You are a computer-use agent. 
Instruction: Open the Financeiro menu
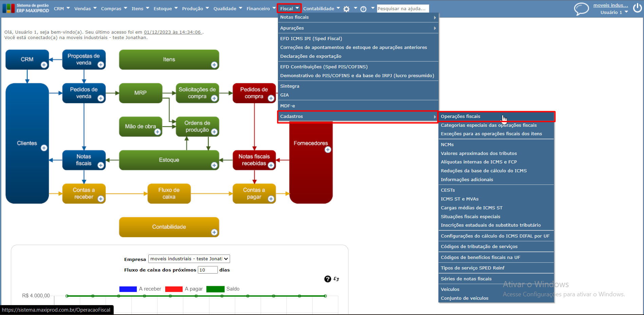point(261,8)
